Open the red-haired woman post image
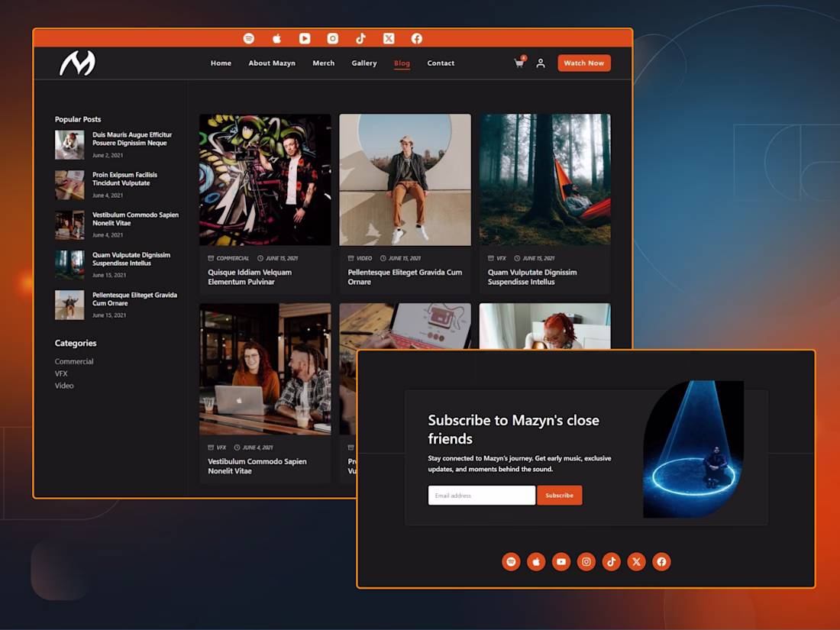Screen dimensions: 840x630 (544, 326)
